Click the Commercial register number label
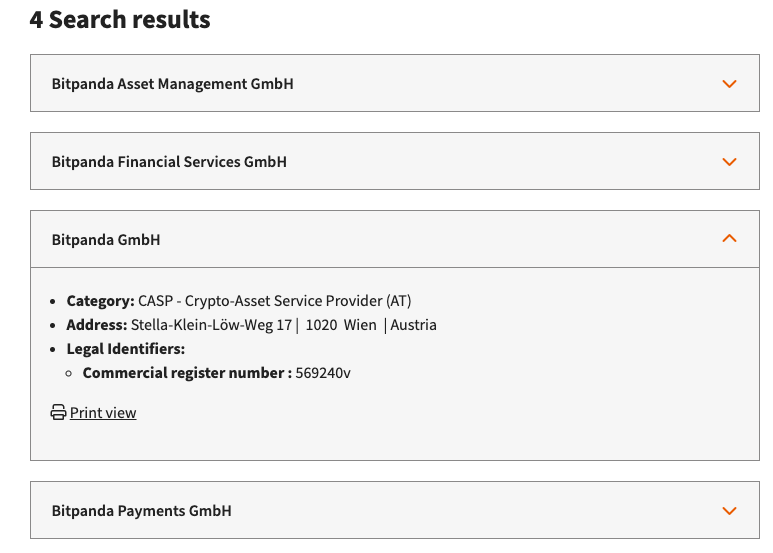Viewport: 773px width, 553px height. (187, 373)
